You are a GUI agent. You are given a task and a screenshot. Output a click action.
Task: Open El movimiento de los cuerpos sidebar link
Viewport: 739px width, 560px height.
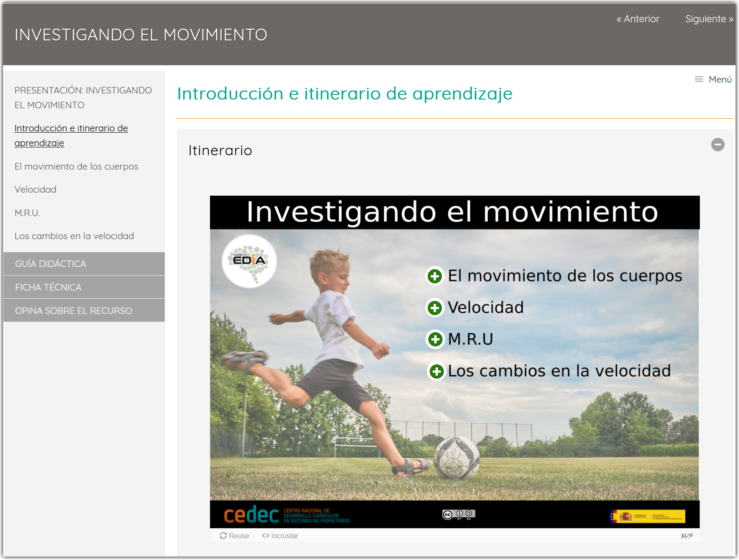77,167
